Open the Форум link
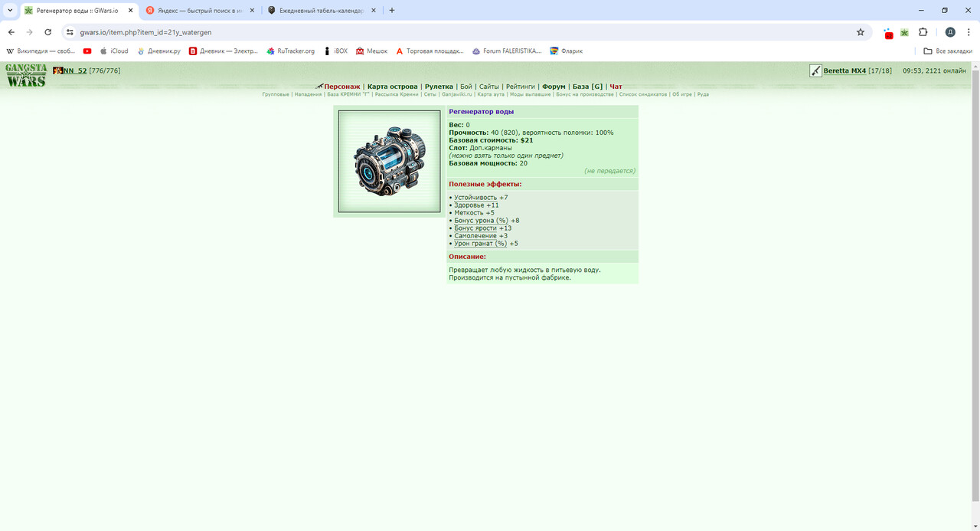Viewport: 980px width, 531px height. click(554, 87)
